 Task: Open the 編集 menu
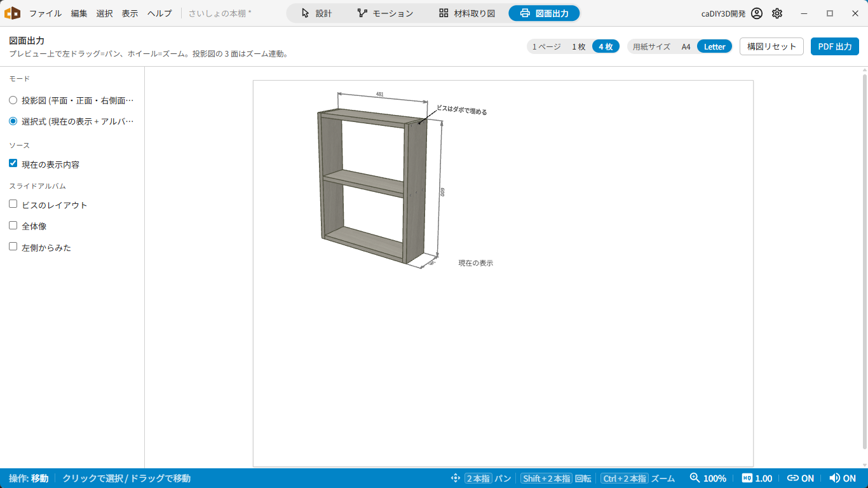coord(79,13)
